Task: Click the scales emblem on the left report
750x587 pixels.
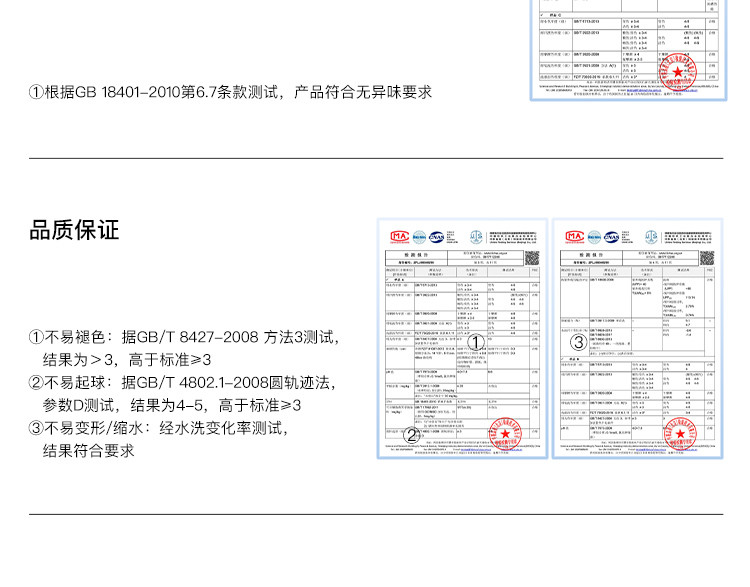Action: click(475, 237)
